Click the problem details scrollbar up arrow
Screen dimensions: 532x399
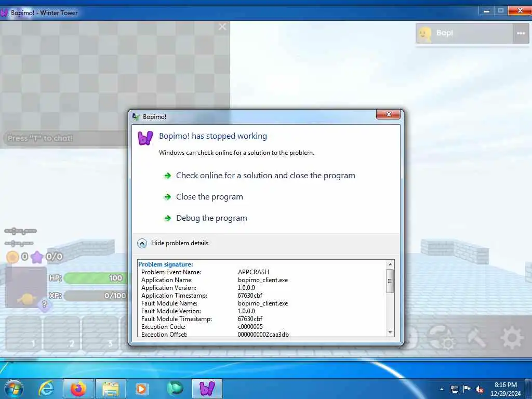pos(390,264)
